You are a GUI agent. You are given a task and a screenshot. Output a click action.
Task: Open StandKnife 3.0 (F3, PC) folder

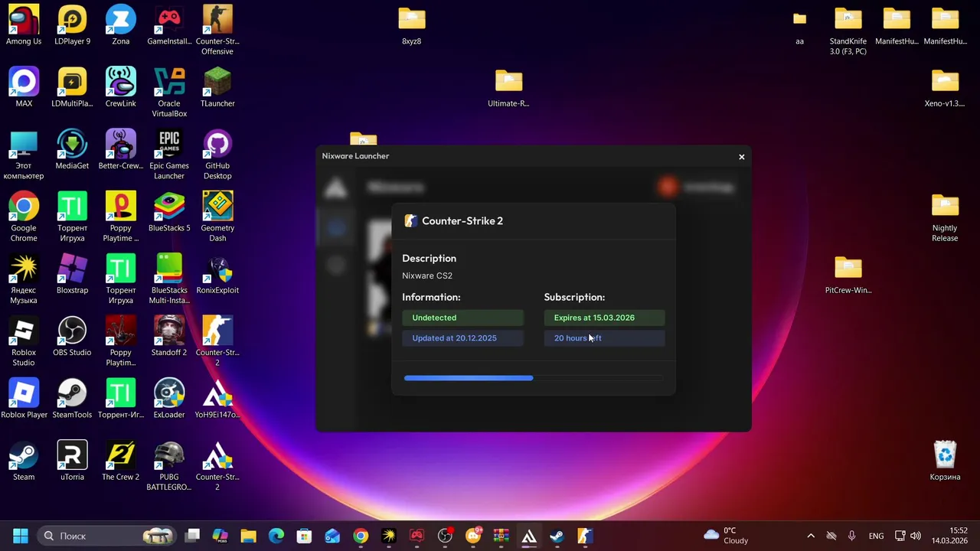click(848, 30)
